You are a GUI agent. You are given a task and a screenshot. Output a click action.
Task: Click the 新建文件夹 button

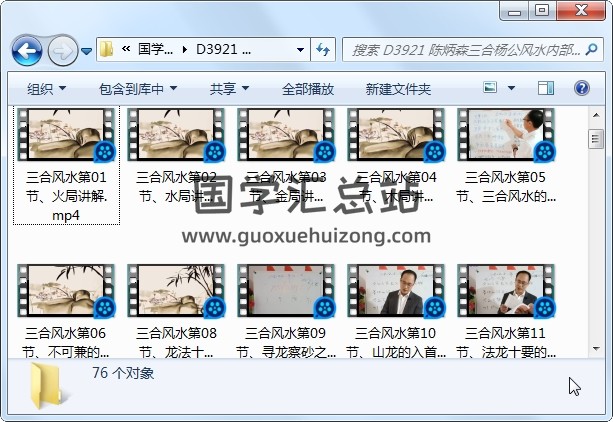click(398, 88)
